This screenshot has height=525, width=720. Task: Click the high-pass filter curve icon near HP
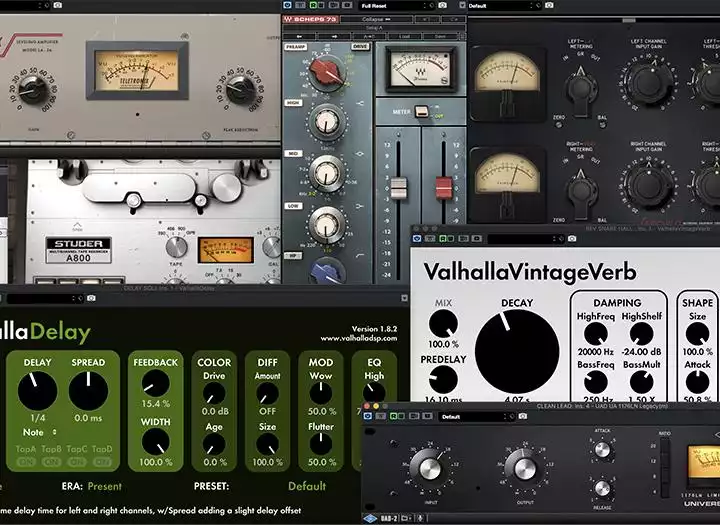pyautogui.click(x=360, y=255)
